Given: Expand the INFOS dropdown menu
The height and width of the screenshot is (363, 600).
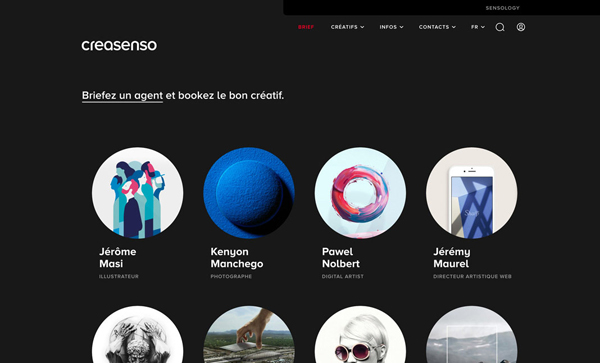Looking at the screenshot, I should 391,27.
